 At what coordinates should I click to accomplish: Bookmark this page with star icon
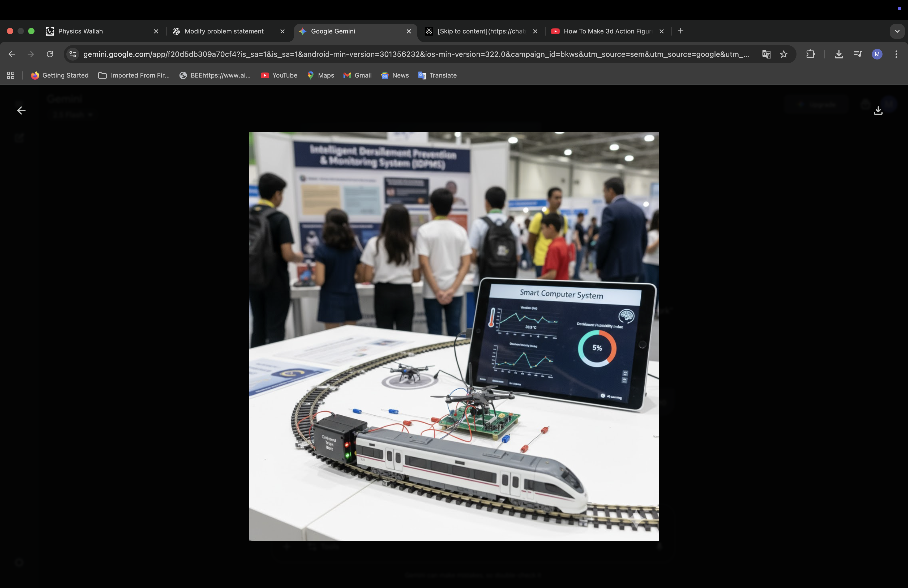click(x=784, y=54)
